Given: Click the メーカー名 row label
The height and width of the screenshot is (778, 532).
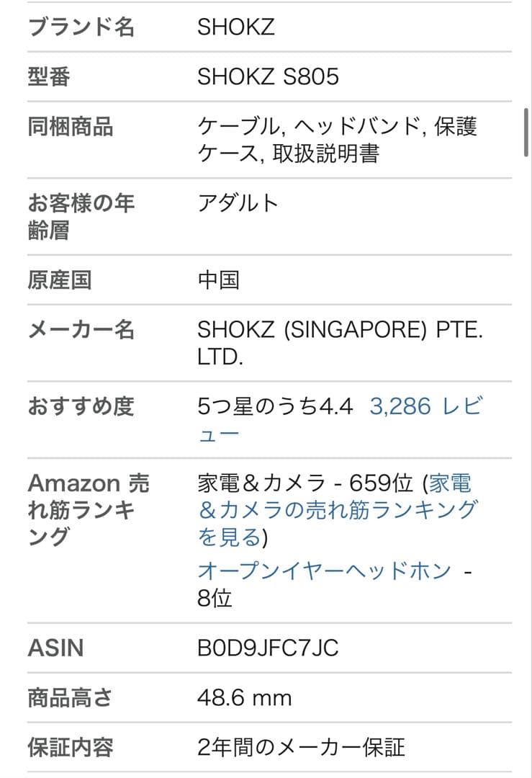Looking at the screenshot, I should tap(81, 330).
